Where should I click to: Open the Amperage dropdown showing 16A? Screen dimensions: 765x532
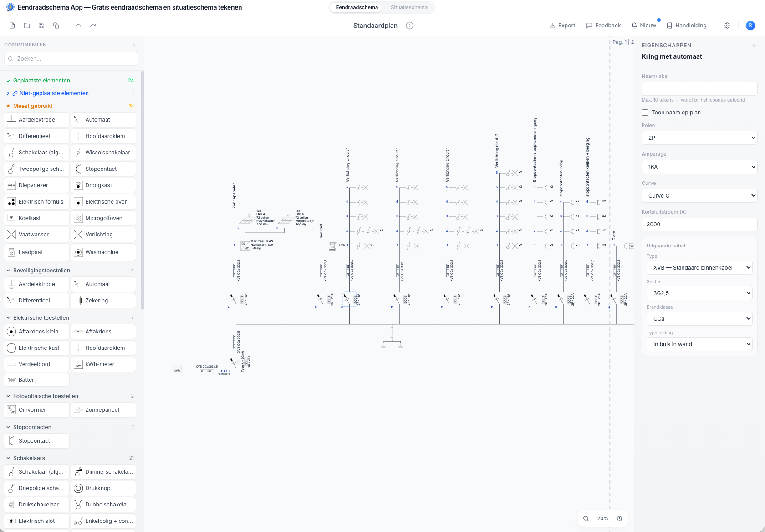click(699, 167)
